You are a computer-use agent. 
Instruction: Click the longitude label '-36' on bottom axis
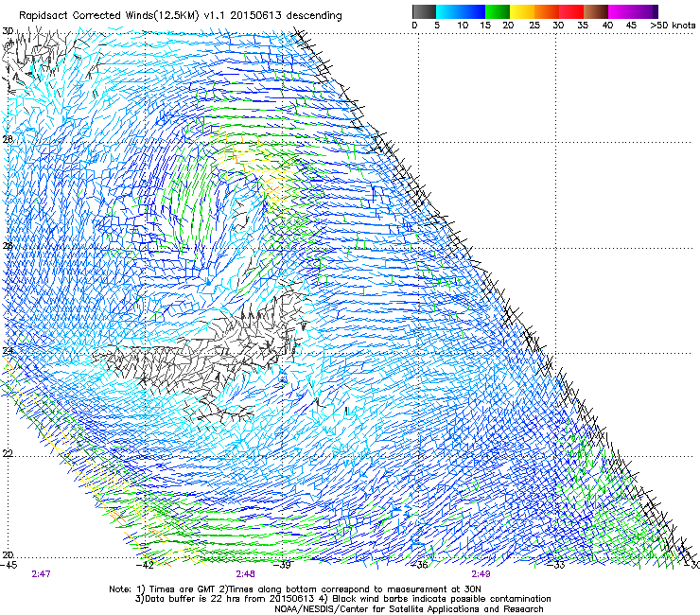click(419, 565)
